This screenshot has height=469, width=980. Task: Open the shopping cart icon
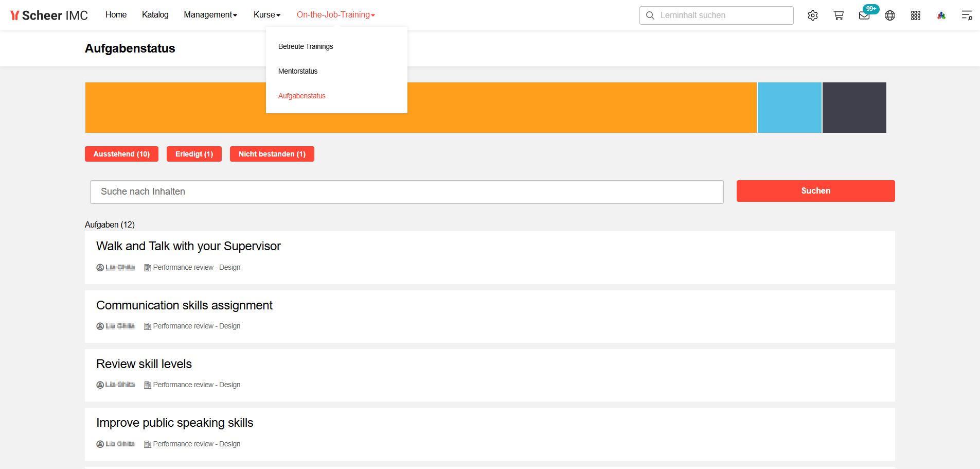(x=839, y=15)
